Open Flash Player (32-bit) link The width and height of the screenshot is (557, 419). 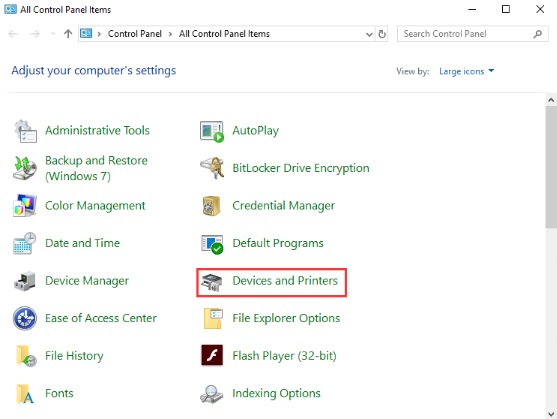tap(284, 356)
